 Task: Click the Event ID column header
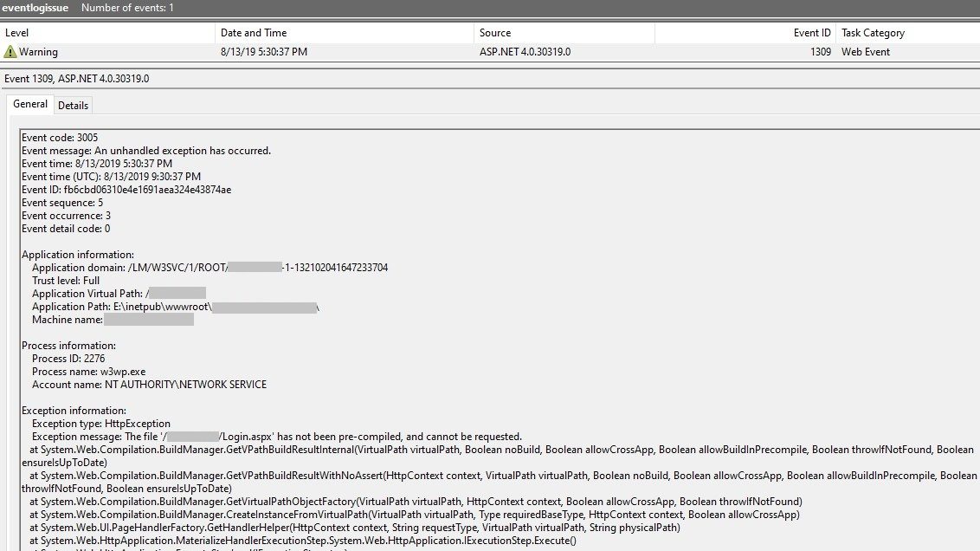coord(812,33)
